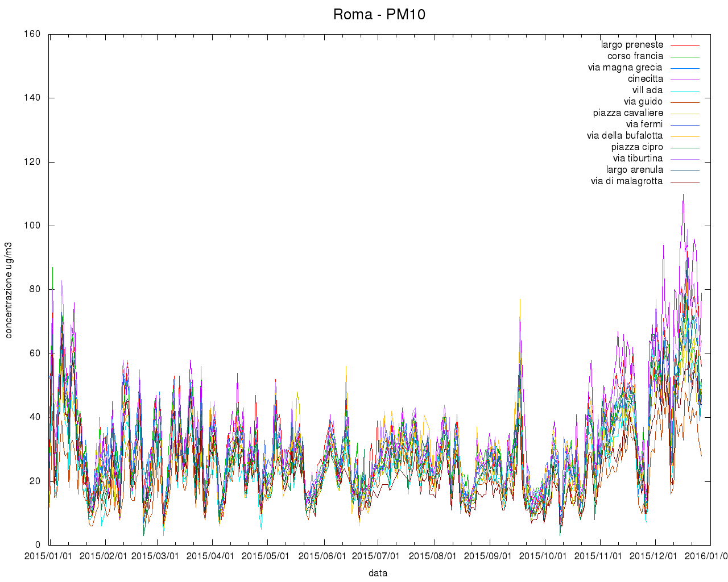Select the x-axis date label 2015/06/01
Viewport: 728px width, 582px height.
[x=322, y=556]
